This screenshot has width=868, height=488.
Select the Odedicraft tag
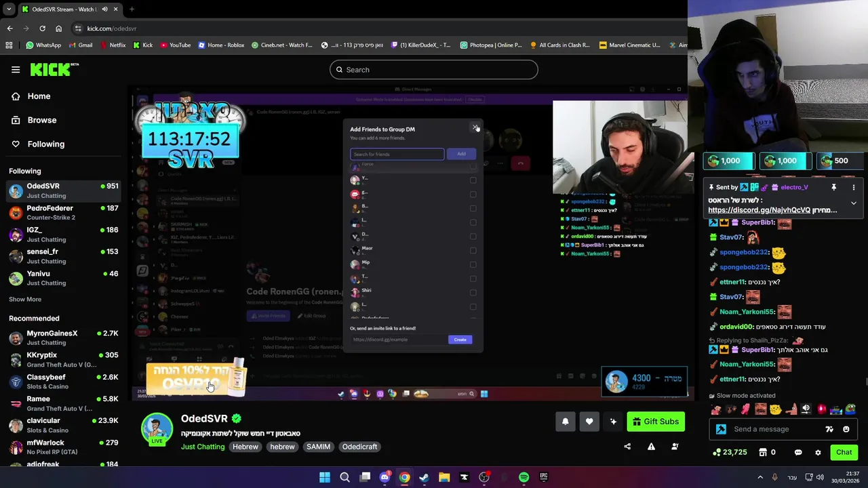tap(359, 447)
